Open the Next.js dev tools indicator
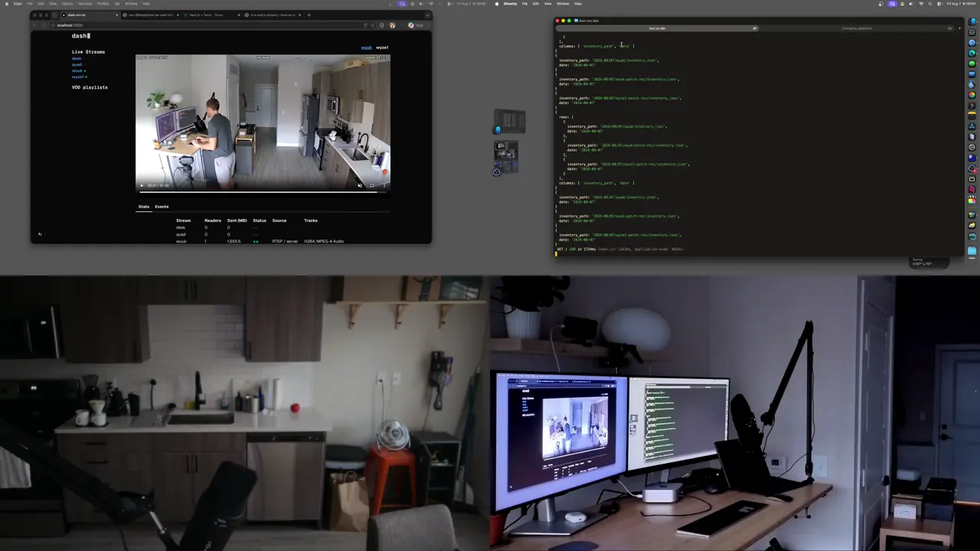This screenshot has width=980, height=551. click(x=40, y=234)
